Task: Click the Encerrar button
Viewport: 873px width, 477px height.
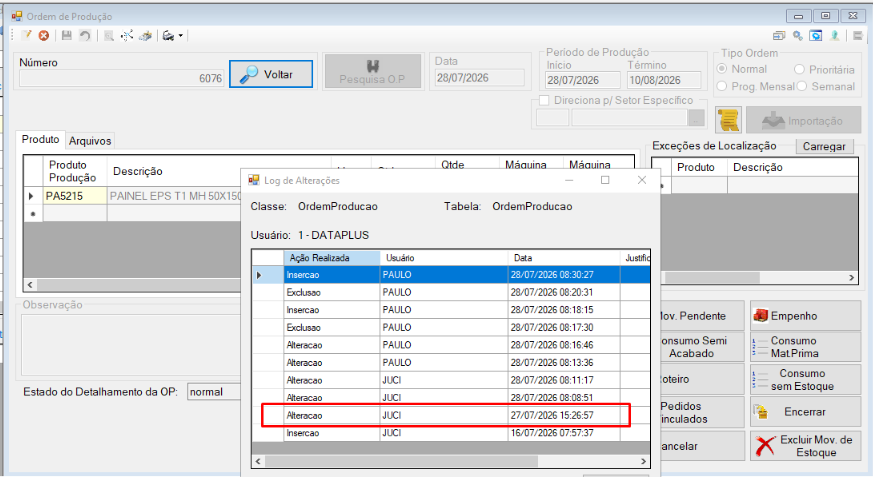Action: (805, 412)
